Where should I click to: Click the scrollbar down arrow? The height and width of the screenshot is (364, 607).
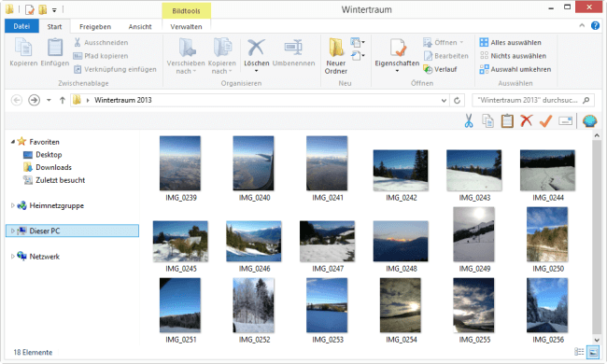tap(597, 340)
